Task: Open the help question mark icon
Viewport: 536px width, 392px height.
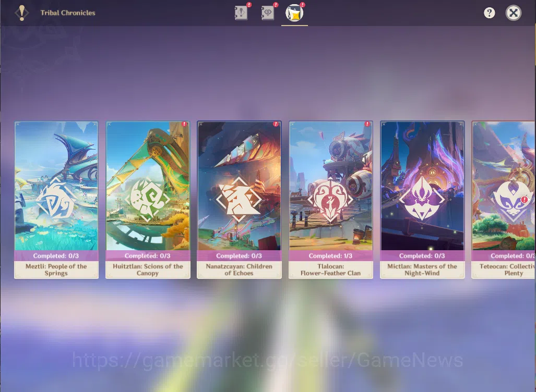Action: (489, 13)
